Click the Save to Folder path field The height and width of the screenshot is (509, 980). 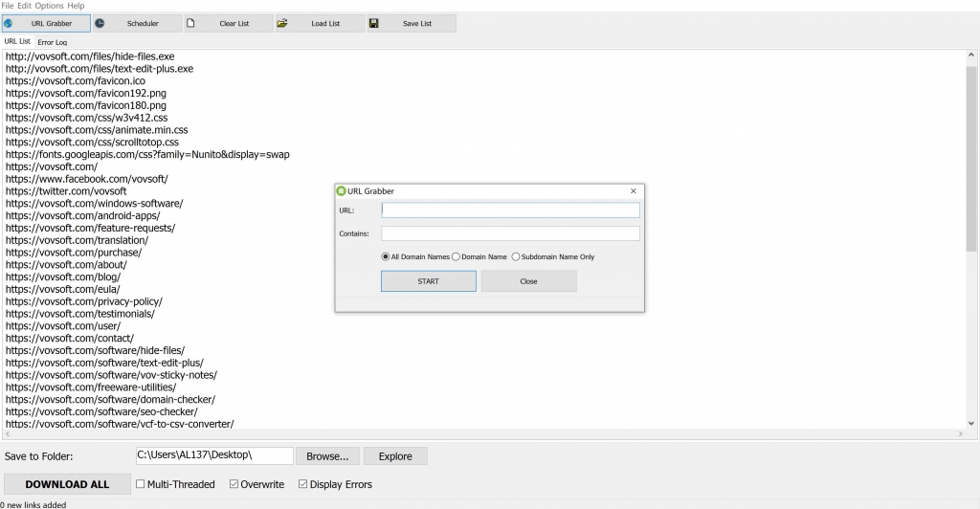214,456
